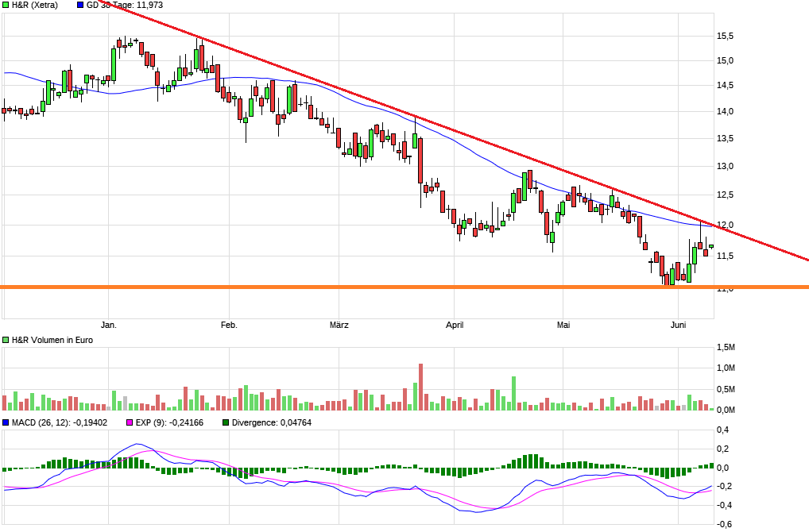Viewport: 809px width, 532px height.
Task: Select the 'April' month label
Action: pos(454,325)
